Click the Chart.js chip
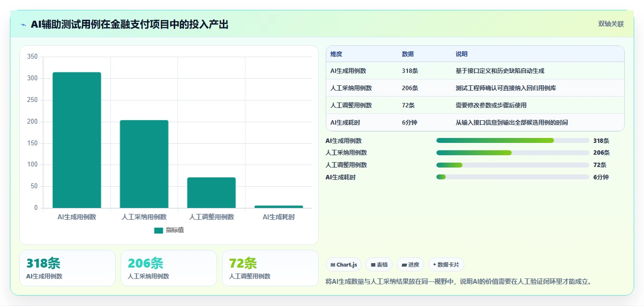Screen dimensions: 644x306 tap(343, 265)
